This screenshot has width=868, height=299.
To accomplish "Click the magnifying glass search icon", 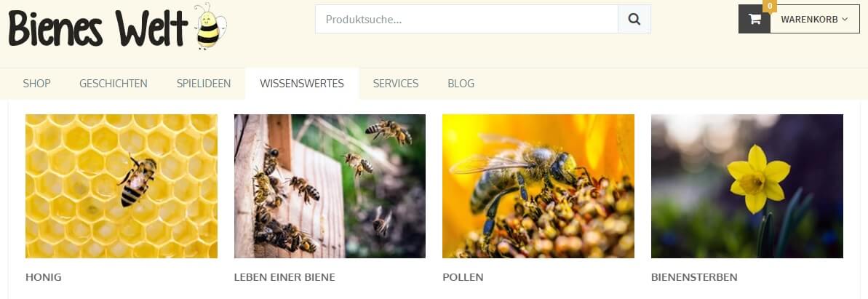I will 634,20.
